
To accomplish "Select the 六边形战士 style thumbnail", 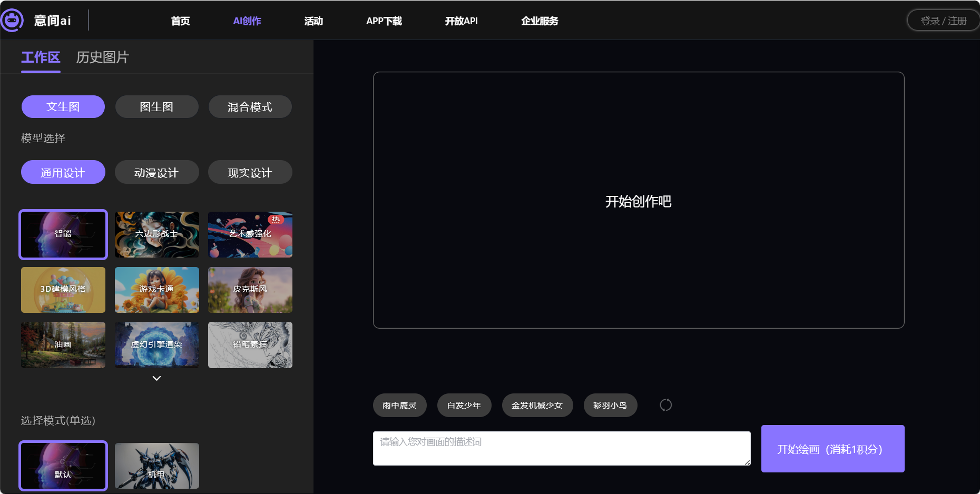I will (156, 234).
